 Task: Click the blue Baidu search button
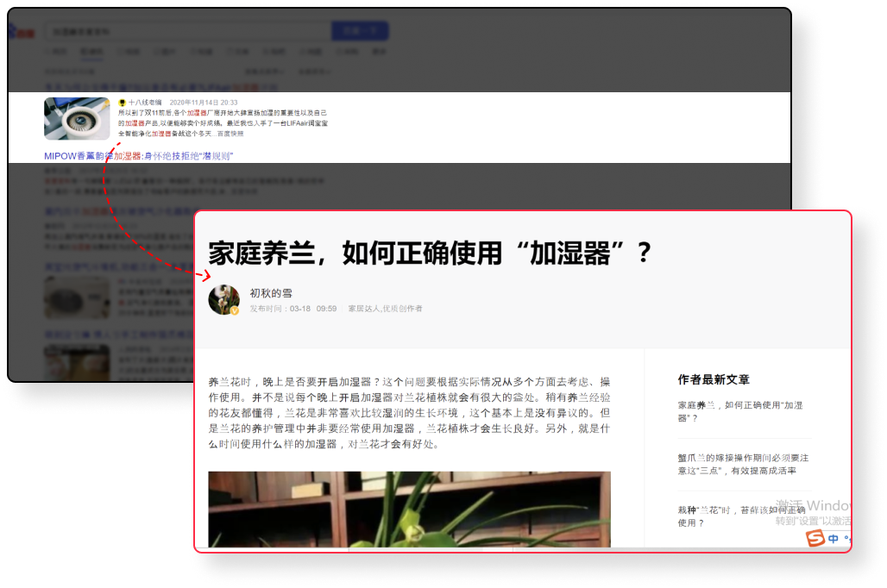pyautogui.click(x=360, y=30)
